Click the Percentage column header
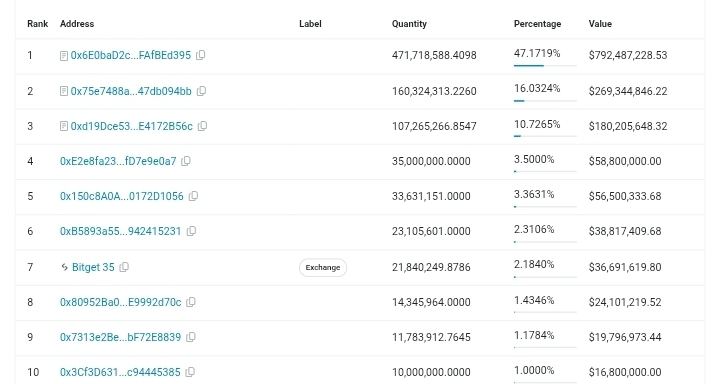This screenshot has height=384, width=720. (537, 24)
